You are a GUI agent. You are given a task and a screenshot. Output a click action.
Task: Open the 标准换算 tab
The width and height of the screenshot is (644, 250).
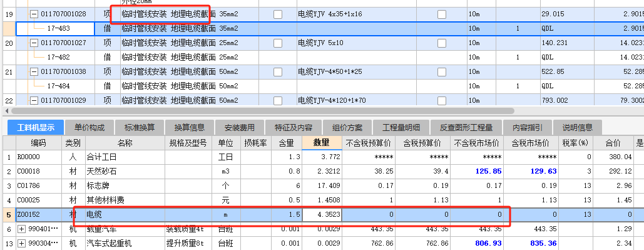click(140, 127)
